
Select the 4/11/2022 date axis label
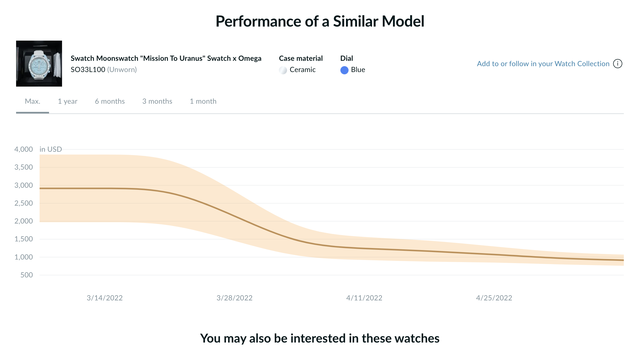click(x=364, y=298)
